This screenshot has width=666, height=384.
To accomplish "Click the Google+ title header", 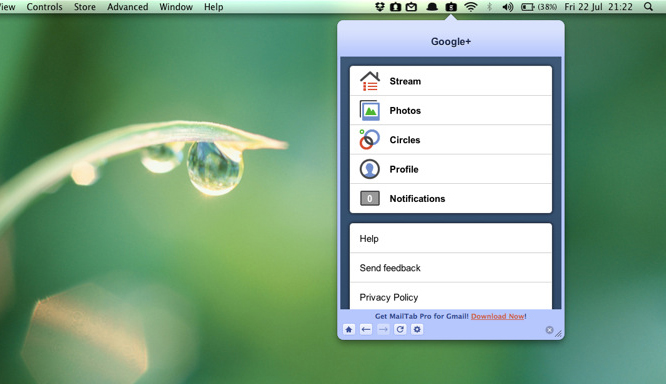I will (451, 42).
